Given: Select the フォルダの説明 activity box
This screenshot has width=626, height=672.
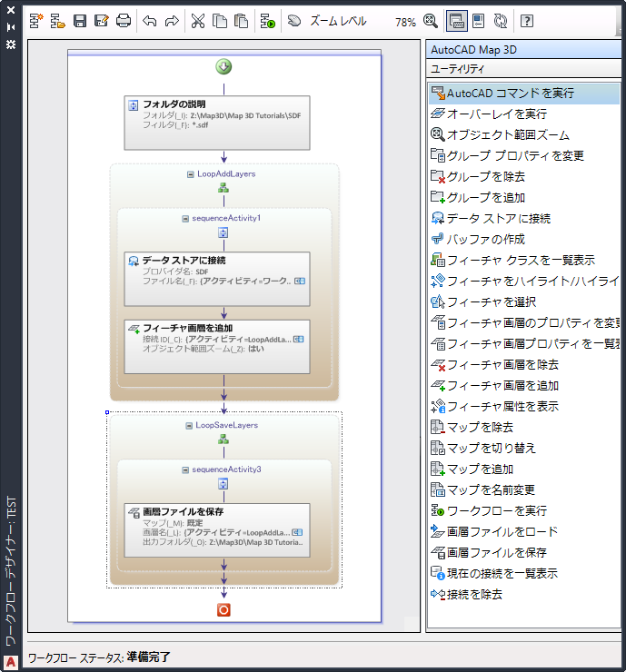Looking at the screenshot, I should (x=217, y=123).
